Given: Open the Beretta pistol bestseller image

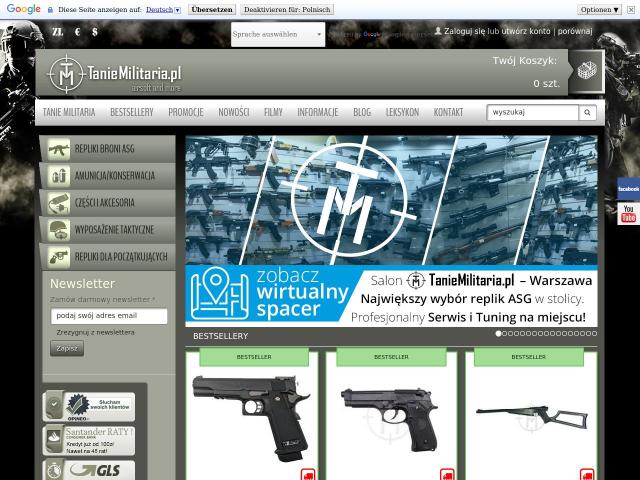Looking at the screenshot, I should click(x=389, y=420).
